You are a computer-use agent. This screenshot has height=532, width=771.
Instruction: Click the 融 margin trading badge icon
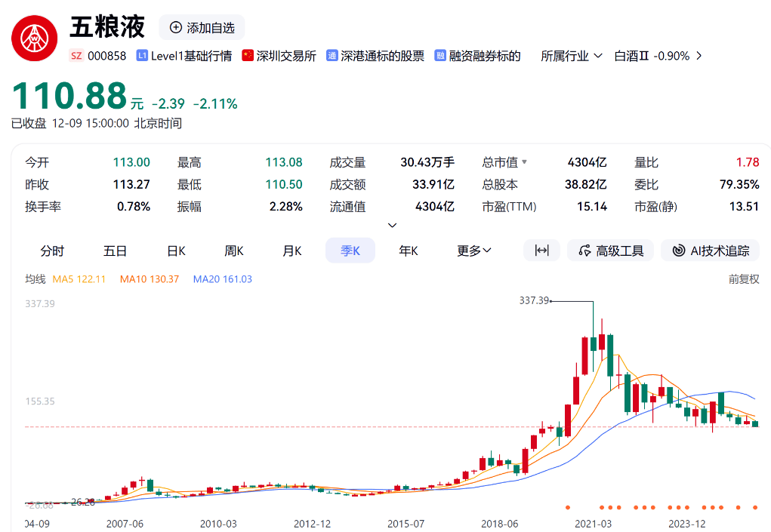coord(440,56)
